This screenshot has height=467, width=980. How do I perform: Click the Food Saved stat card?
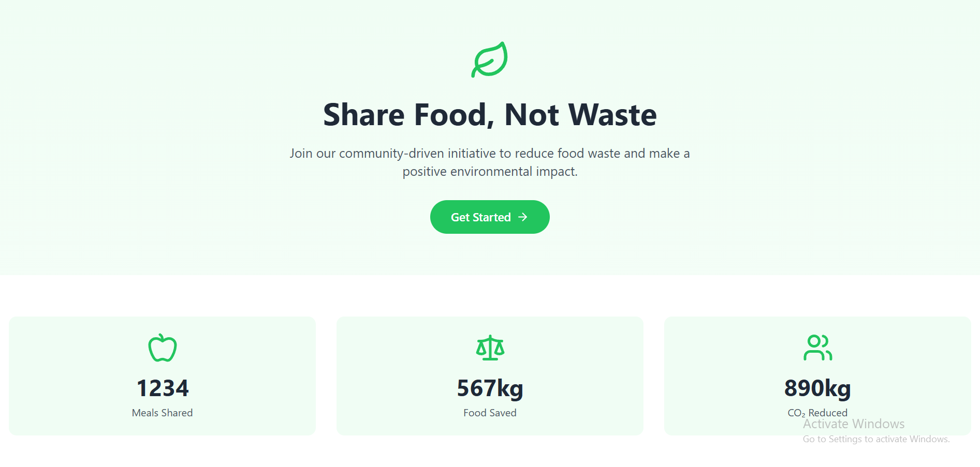point(490,376)
